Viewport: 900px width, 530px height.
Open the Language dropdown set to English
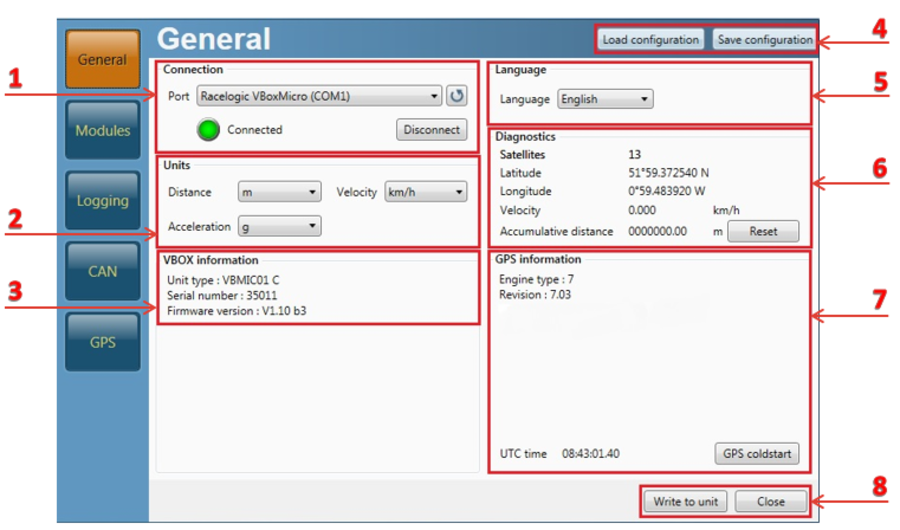pos(605,99)
